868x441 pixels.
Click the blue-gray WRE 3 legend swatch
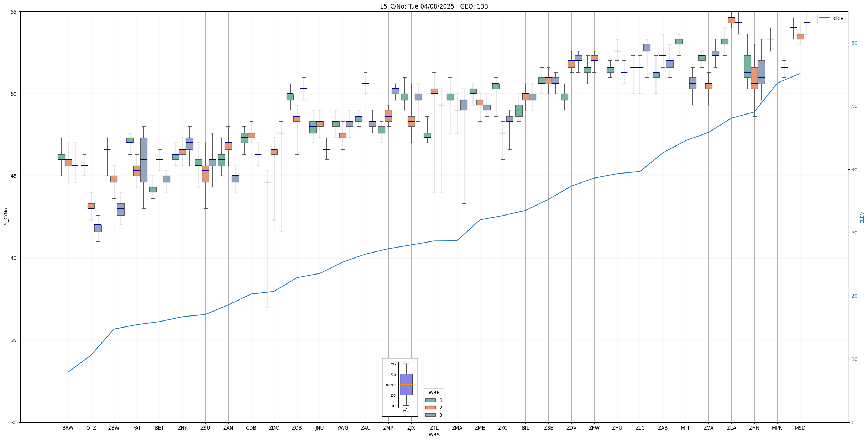pos(430,415)
